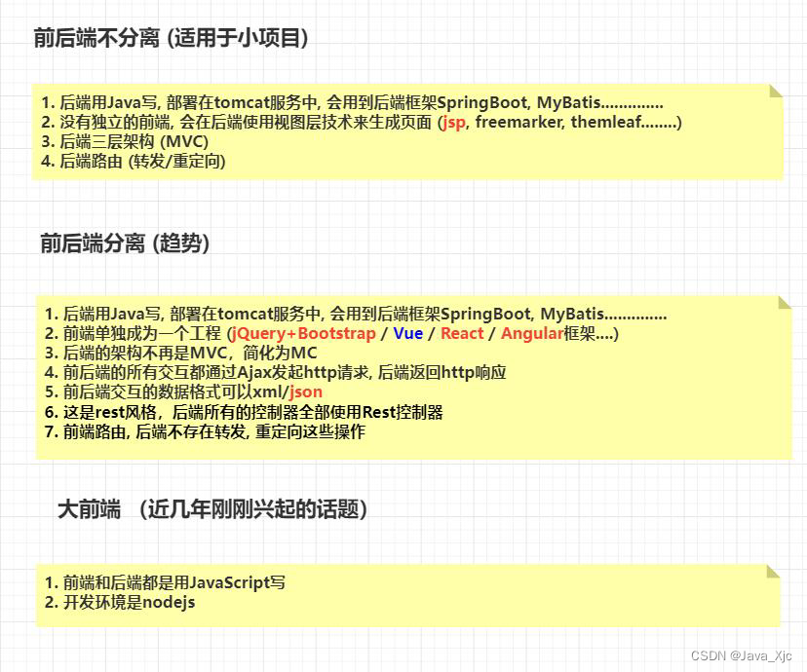Click line '6. 这是rest风格'
The image size is (807, 672).
pos(244,412)
